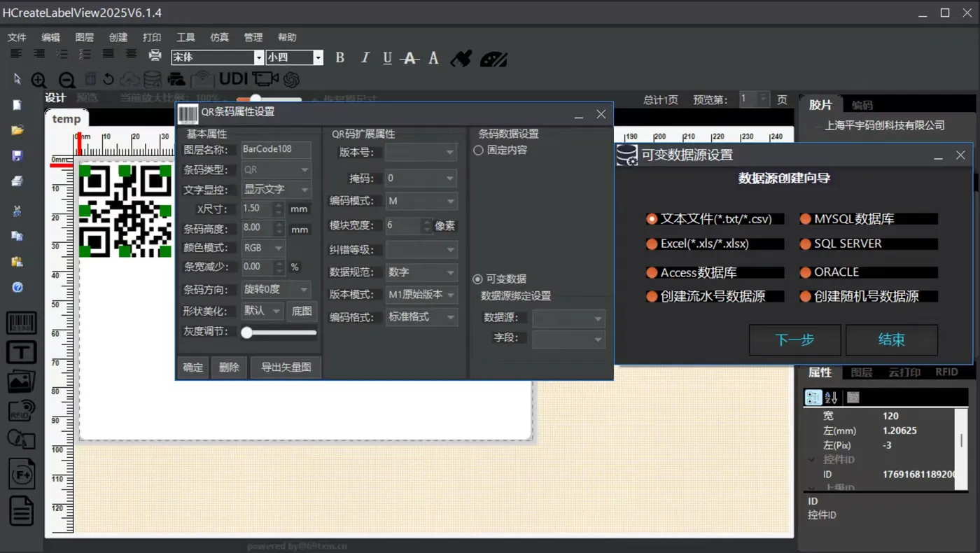The width and height of the screenshot is (980, 553).
Task: Save the label with the floppy icon
Action: coord(17,155)
